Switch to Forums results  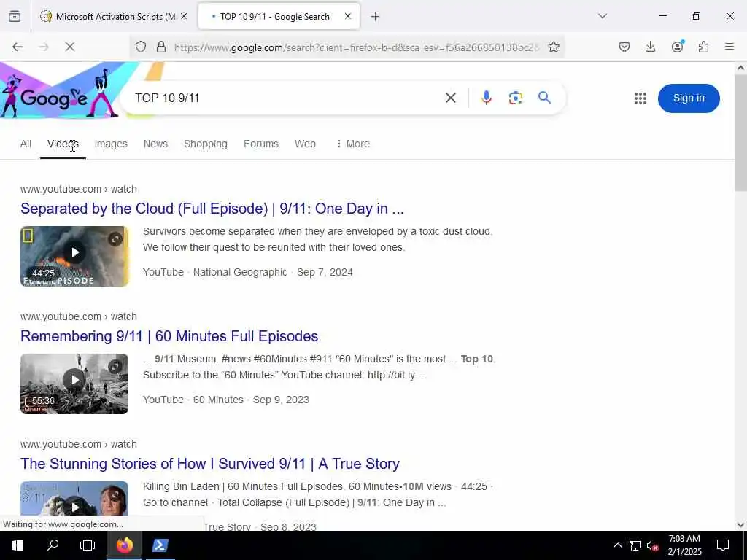point(261,144)
